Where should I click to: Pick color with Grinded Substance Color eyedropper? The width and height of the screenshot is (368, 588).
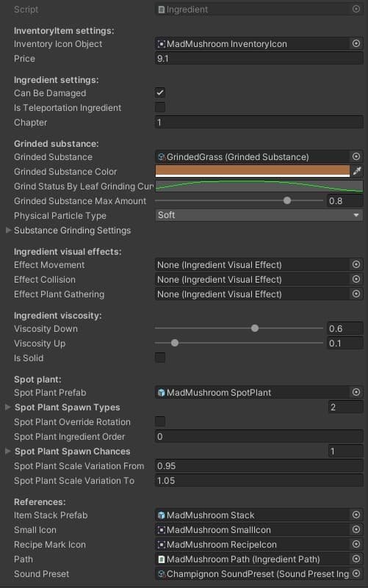tap(357, 171)
